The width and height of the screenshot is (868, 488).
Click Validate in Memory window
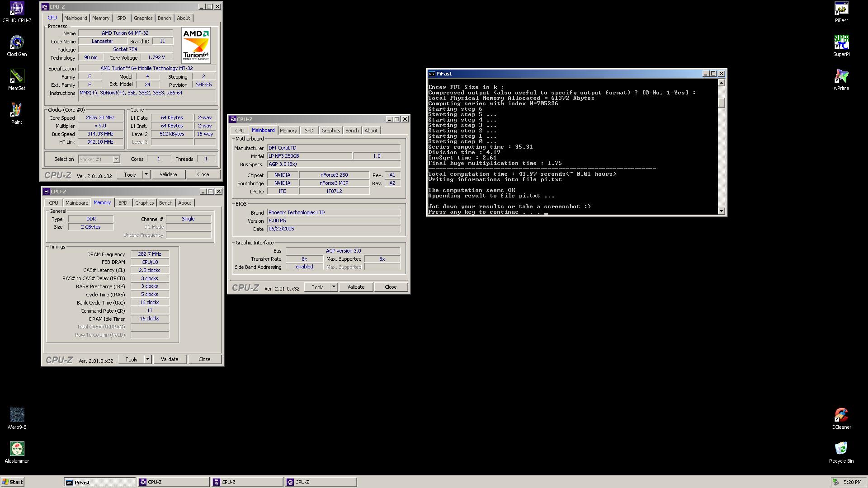pyautogui.click(x=170, y=359)
